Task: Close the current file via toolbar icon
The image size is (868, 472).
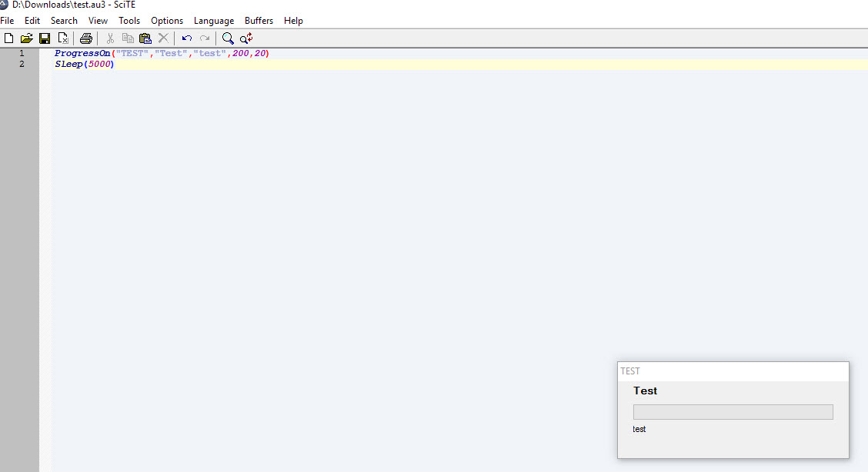Action: tap(63, 38)
